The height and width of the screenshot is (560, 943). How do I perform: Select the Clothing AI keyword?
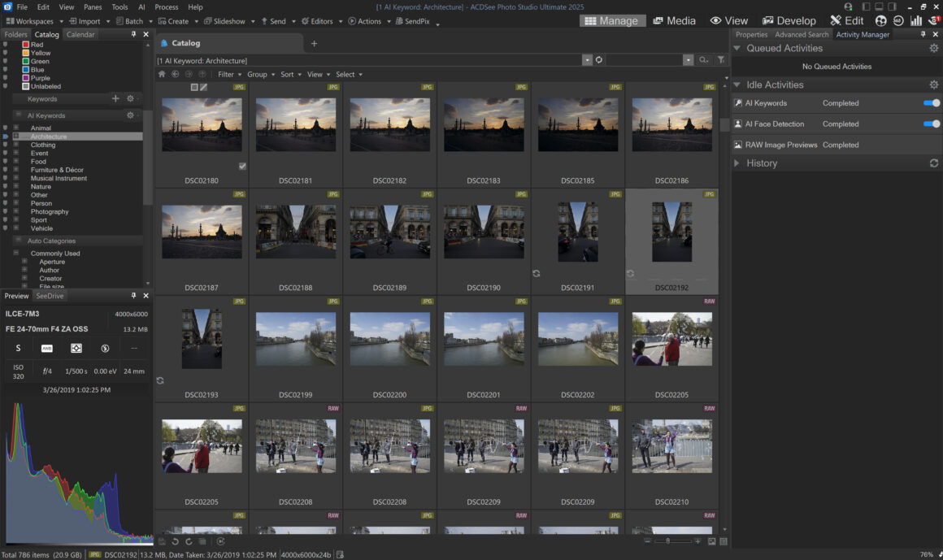[43, 145]
